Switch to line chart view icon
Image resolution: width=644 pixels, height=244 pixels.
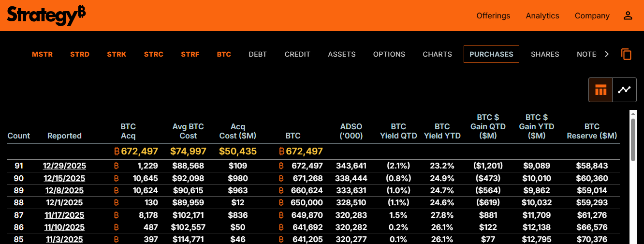click(x=624, y=90)
